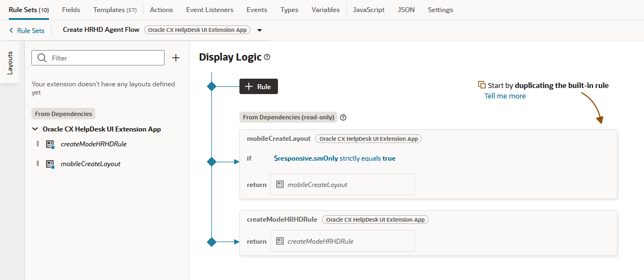Open the Fields tab

click(x=71, y=10)
